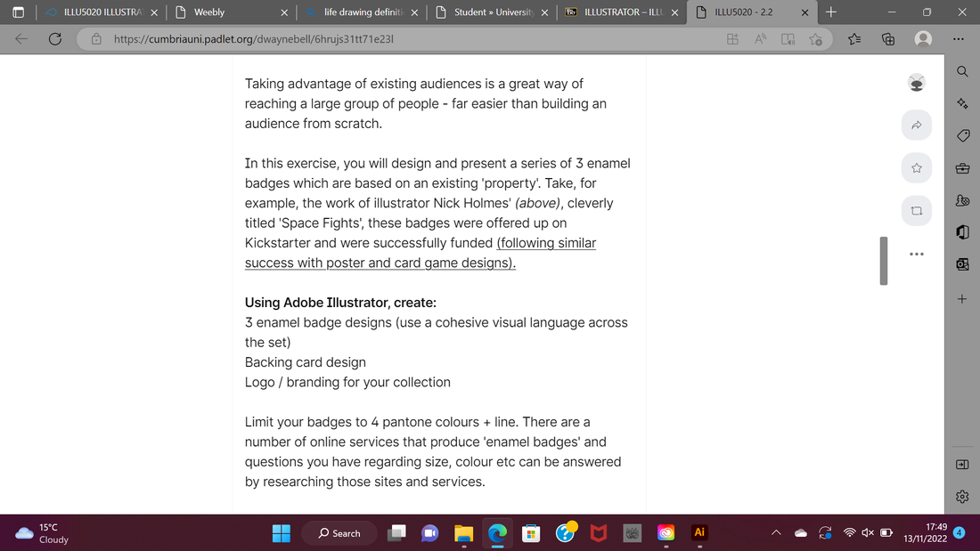Activate Read aloud in address bar

tap(760, 39)
